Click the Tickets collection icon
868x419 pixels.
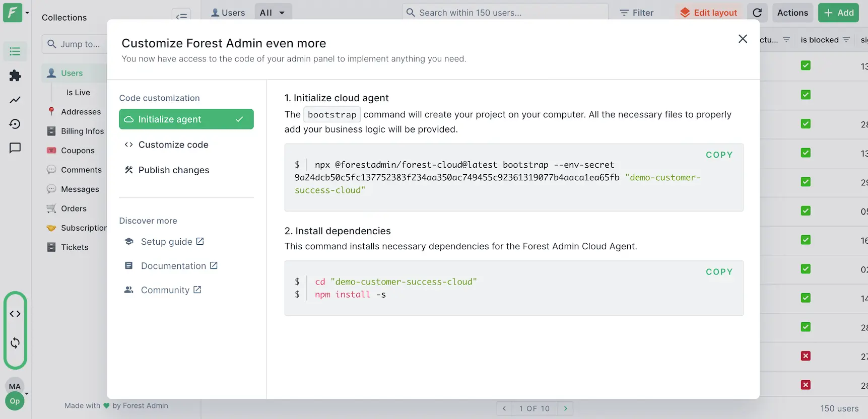point(51,247)
